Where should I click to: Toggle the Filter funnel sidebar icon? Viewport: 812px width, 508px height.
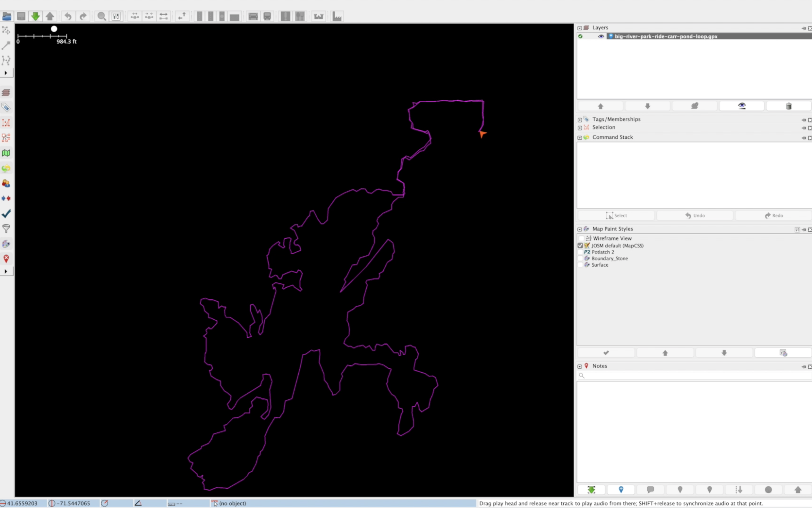point(6,229)
